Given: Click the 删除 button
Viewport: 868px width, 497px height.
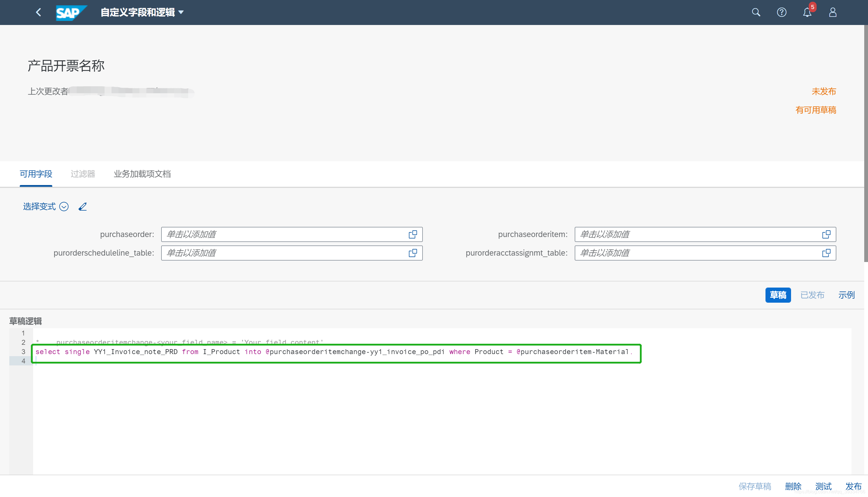Looking at the screenshot, I should pos(793,486).
